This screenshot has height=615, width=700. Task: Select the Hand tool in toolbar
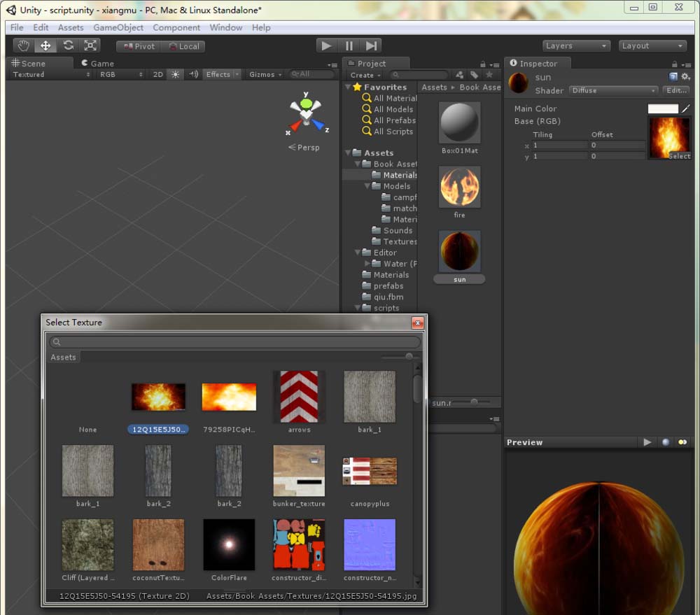point(23,45)
